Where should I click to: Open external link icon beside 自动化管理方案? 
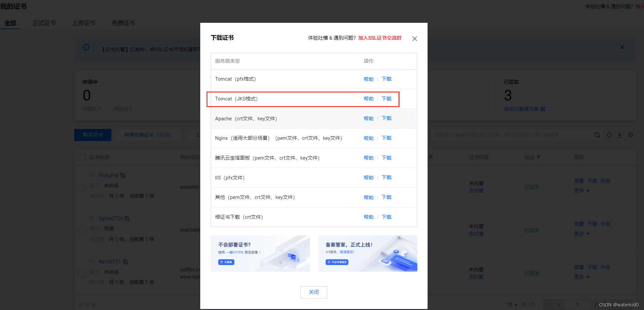[x=543, y=109]
